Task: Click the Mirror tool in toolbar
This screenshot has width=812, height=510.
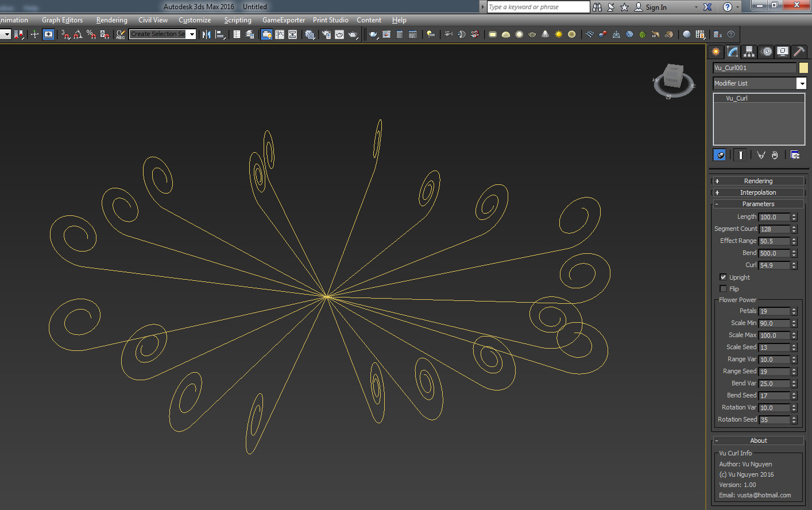Action: [x=207, y=34]
